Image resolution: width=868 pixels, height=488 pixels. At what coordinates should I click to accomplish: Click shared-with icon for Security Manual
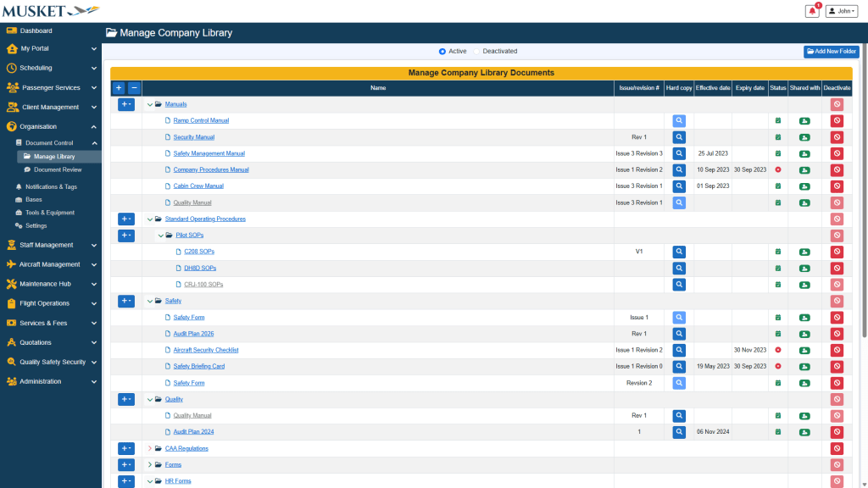click(804, 137)
